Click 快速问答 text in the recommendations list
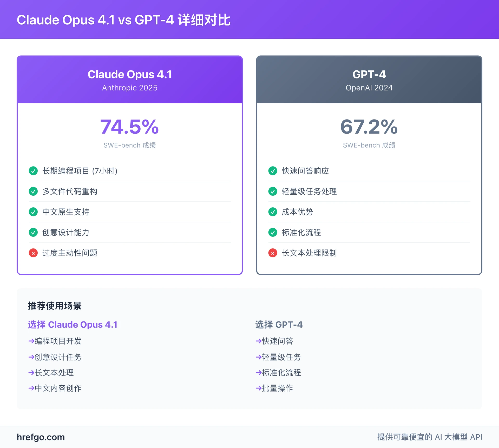This screenshot has width=499, height=448. tap(278, 341)
